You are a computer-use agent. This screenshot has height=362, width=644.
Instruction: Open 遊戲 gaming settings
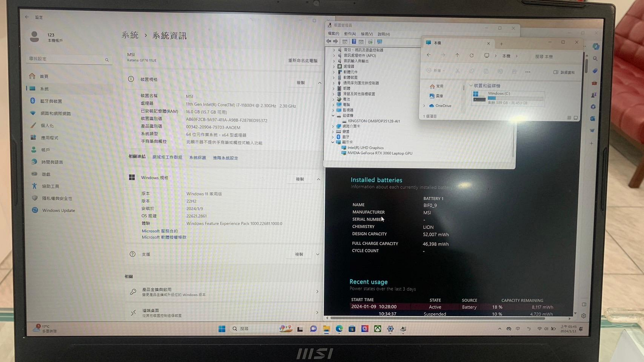[46, 174]
